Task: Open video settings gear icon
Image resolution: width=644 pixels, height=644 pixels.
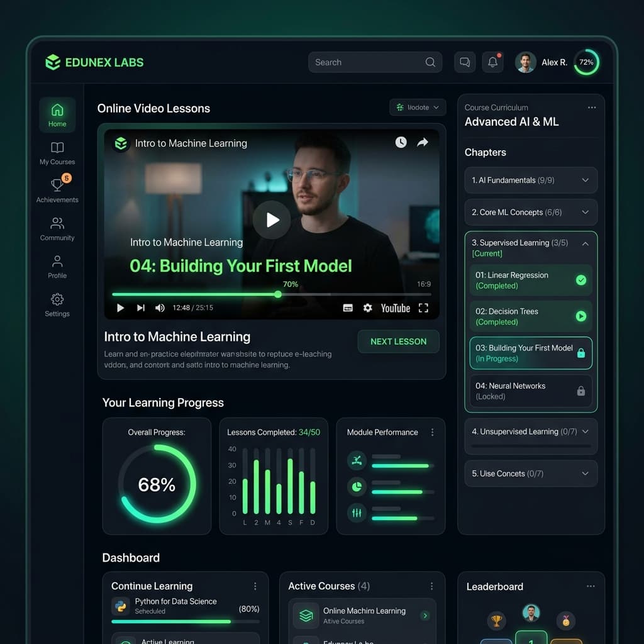Action: 367,308
